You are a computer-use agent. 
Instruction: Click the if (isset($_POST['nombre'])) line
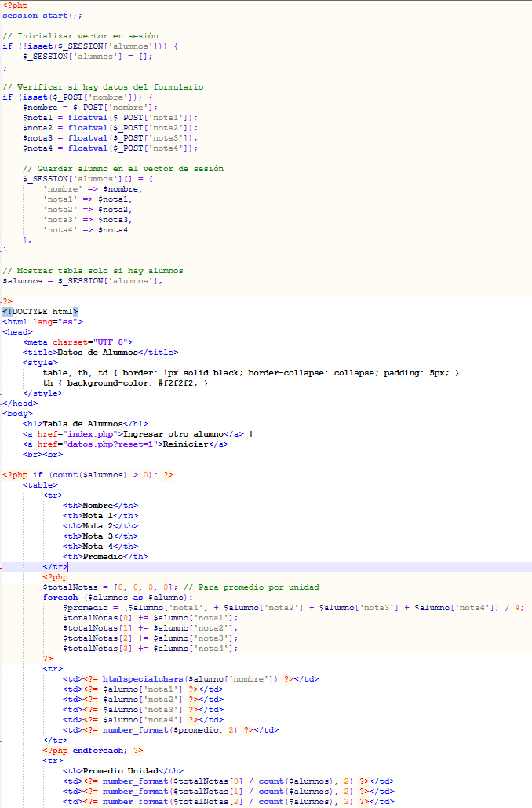[x=78, y=97]
